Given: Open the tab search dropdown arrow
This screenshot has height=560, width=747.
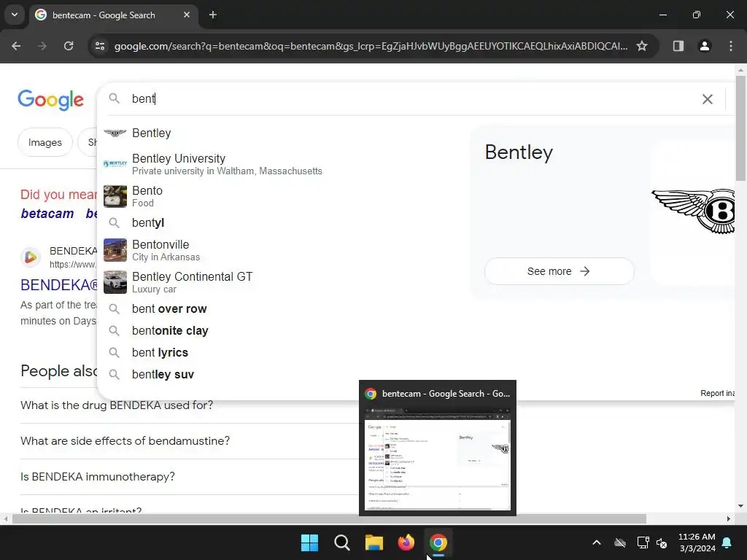Looking at the screenshot, I should [x=15, y=15].
